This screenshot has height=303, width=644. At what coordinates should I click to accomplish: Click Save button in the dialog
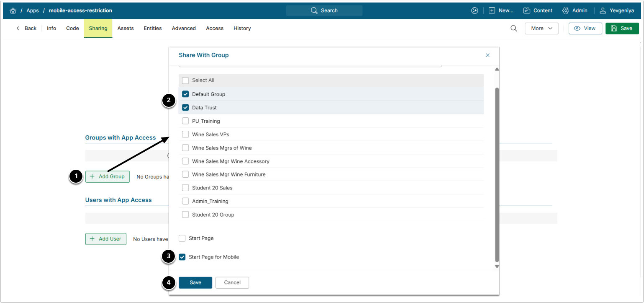pyautogui.click(x=195, y=282)
